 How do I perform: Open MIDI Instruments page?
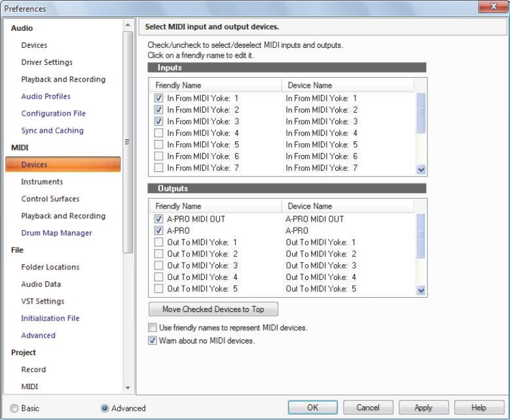[x=42, y=182]
